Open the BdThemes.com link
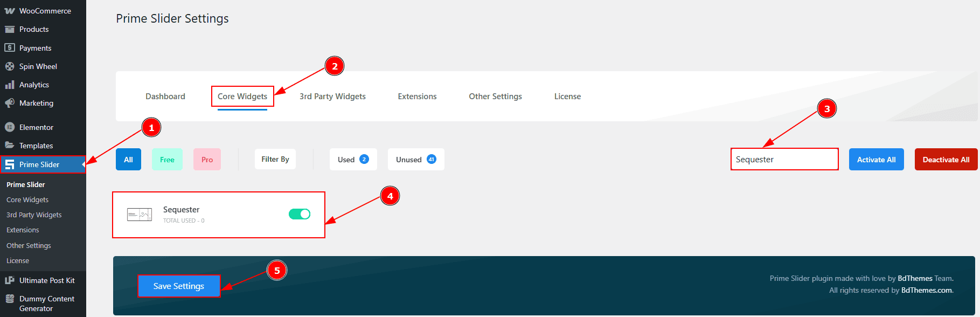This screenshot has height=317, width=980. [x=927, y=290]
